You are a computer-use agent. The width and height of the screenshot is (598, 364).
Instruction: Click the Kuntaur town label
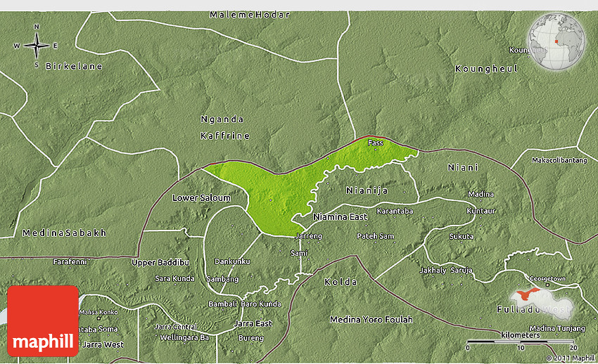[x=481, y=211]
